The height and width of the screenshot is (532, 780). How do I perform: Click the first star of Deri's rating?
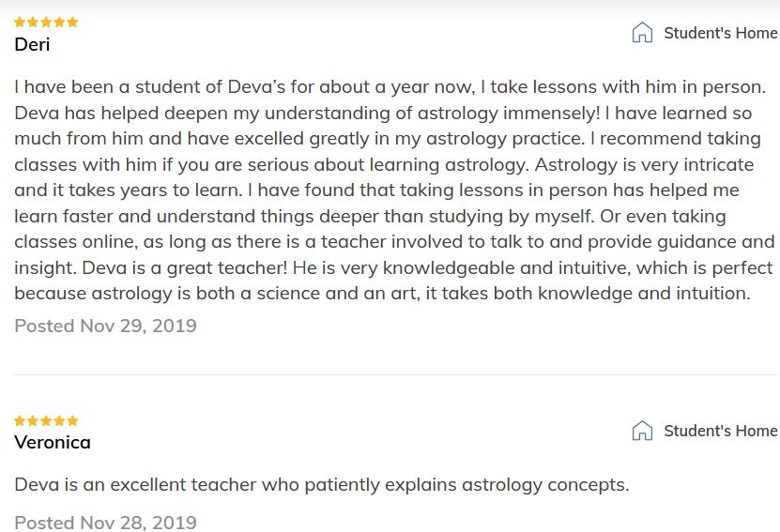pos(20,22)
